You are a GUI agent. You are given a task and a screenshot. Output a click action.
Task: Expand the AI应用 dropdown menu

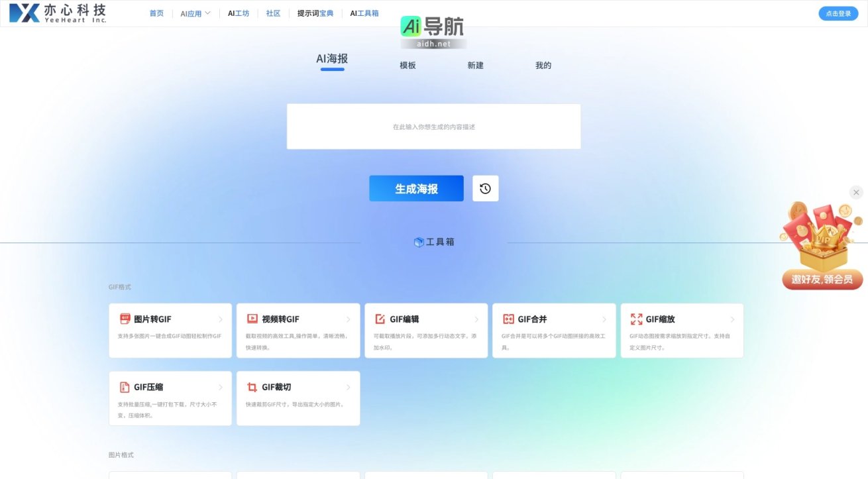[x=195, y=13]
